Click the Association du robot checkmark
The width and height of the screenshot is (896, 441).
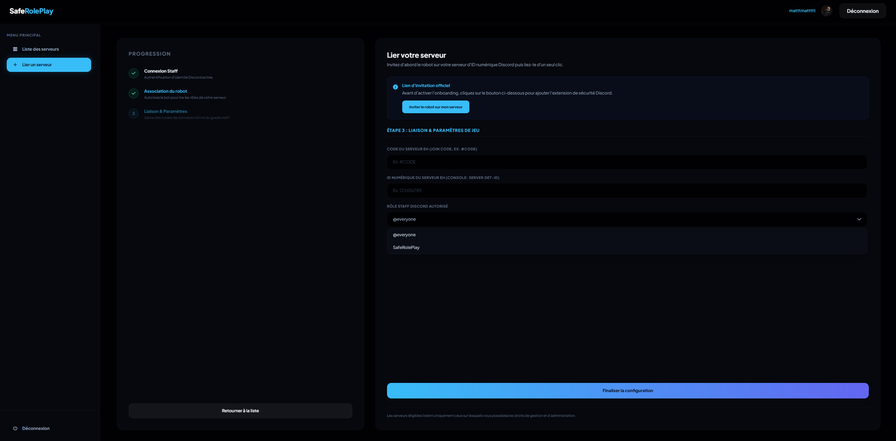click(x=134, y=93)
